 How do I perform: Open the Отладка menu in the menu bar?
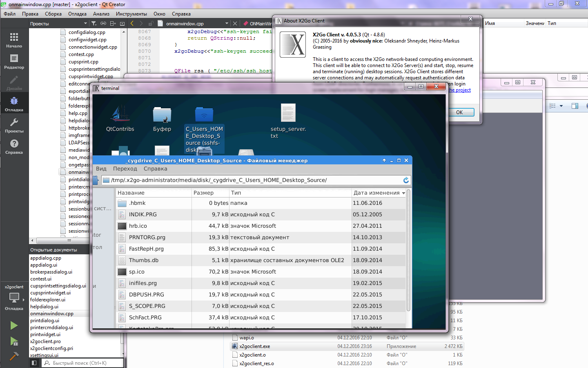pyautogui.click(x=77, y=13)
